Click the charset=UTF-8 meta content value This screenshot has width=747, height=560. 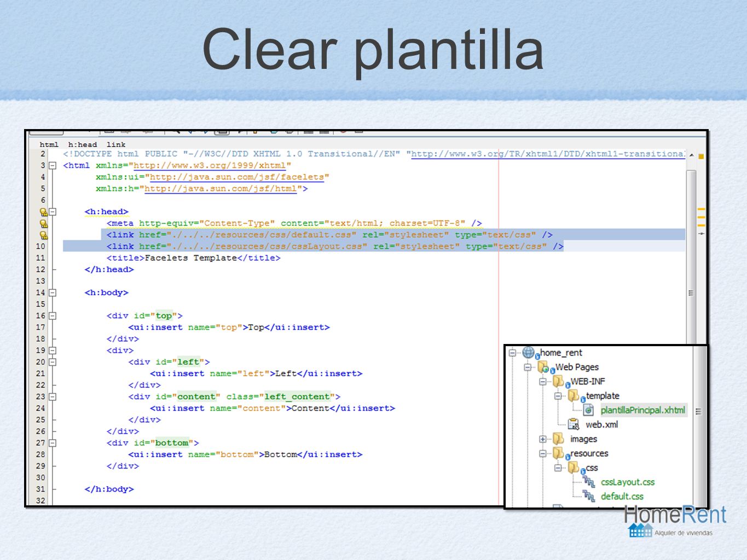[x=425, y=223]
